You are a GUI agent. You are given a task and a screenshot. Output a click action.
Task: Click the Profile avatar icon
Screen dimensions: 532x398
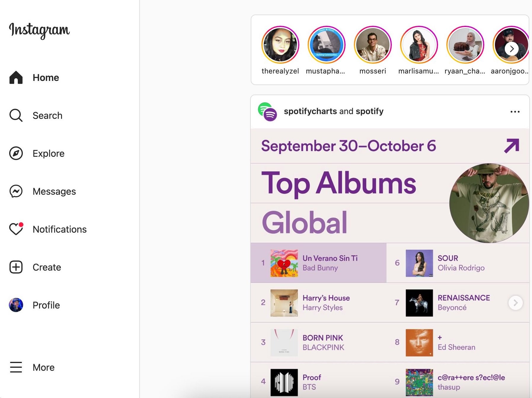[16, 305]
